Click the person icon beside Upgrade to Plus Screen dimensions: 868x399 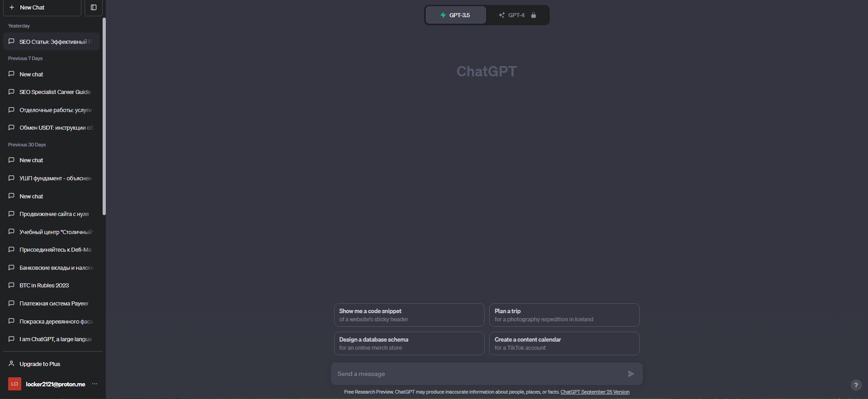tap(11, 364)
